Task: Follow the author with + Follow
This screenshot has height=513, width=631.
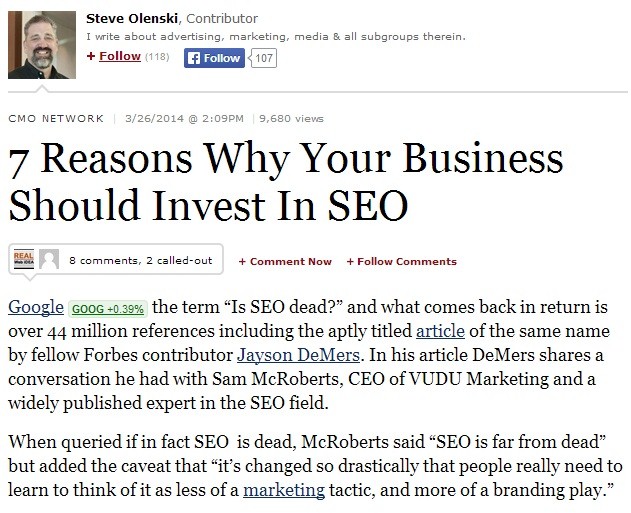Action: [x=113, y=57]
